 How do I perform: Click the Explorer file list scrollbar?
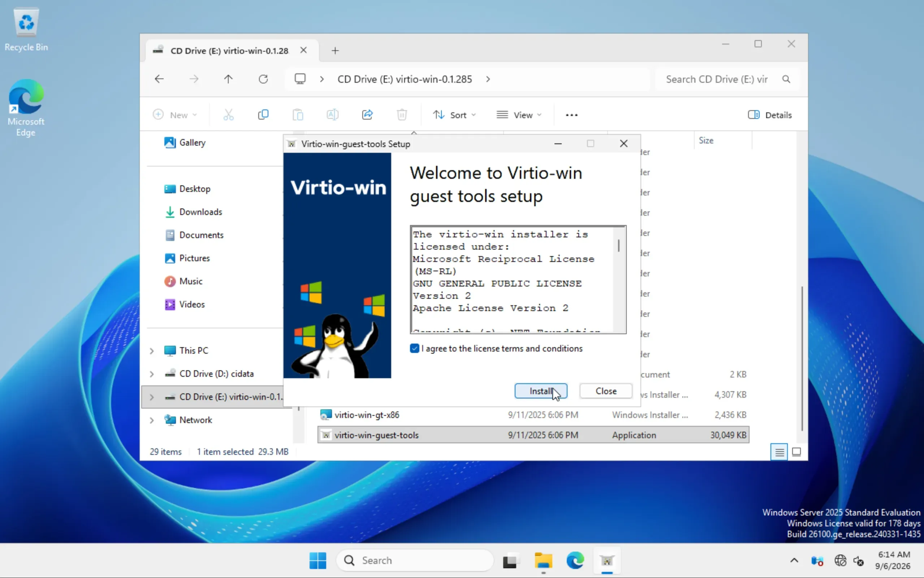[802, 359]
